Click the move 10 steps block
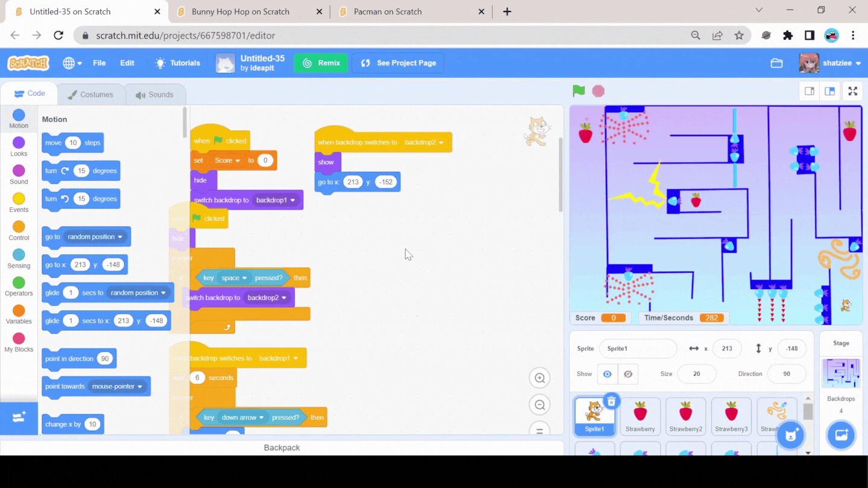The height and width of the screenshot is (488, 868). [73, 143]
